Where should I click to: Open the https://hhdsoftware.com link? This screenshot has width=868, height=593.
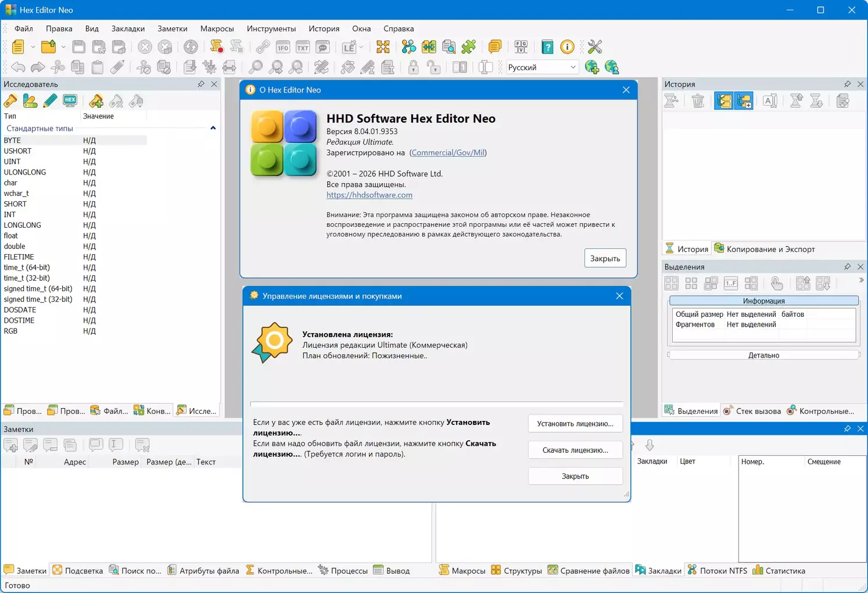tap(369, 195)
